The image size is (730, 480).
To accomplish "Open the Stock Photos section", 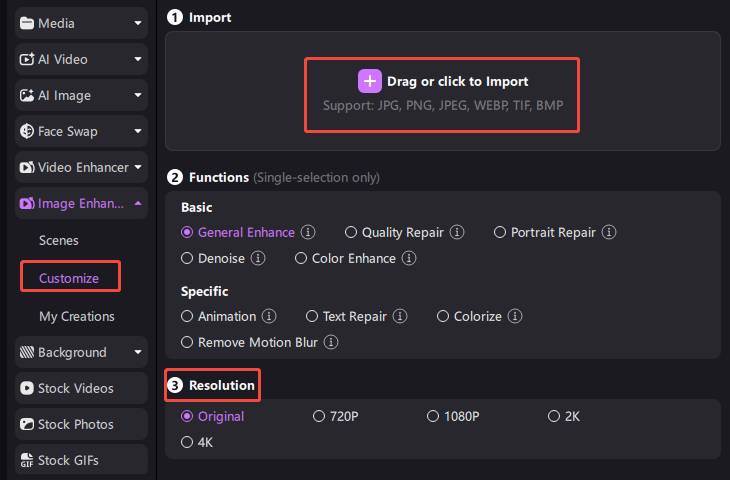I will [x=81, y=424].
